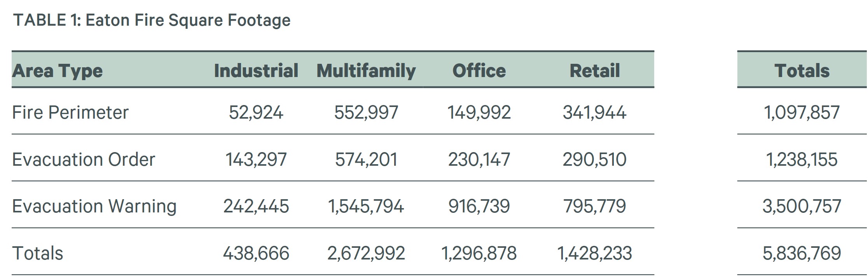868x277 pixels.
Task: Select the grand total 5,836,769
Action: point(802,253)
